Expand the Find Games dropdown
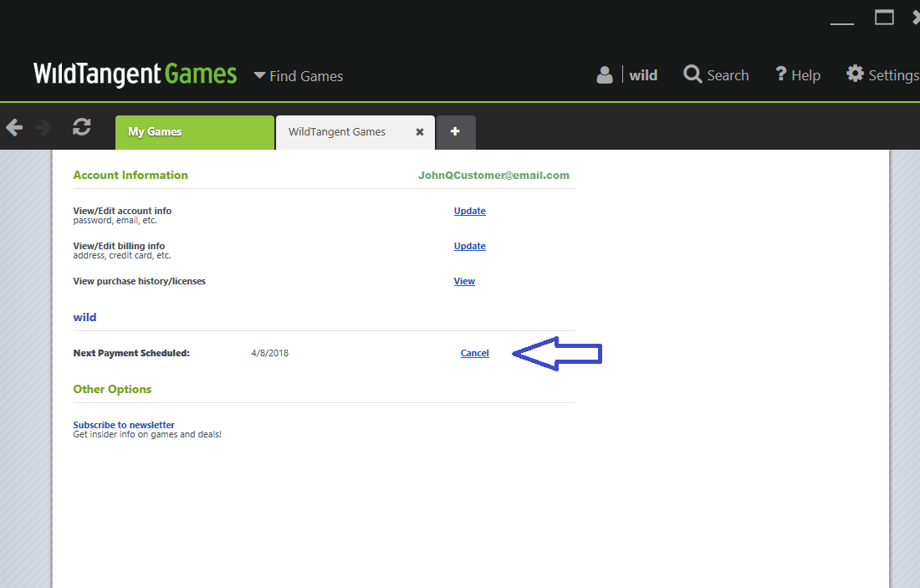Image resolution: width=920 pixels, height=588 pixels. [299, 76]
